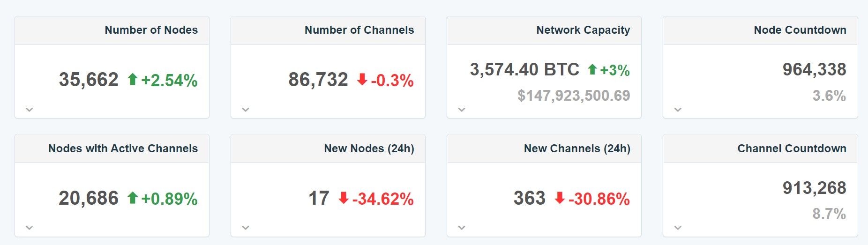
Task: Click the -34.62% new nodes change
Action: pyautogui.click(x=383, y=199)
